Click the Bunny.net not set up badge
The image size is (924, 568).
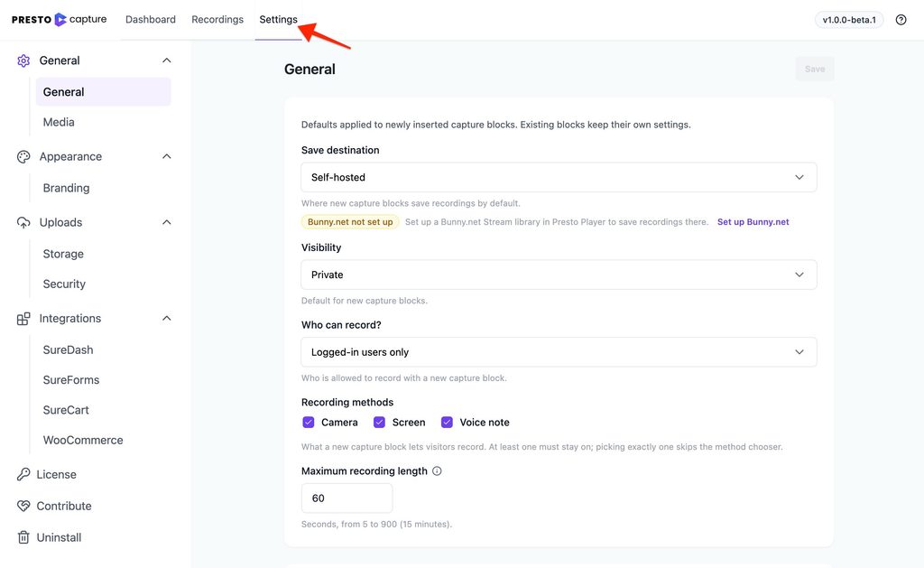click(350, 222)
